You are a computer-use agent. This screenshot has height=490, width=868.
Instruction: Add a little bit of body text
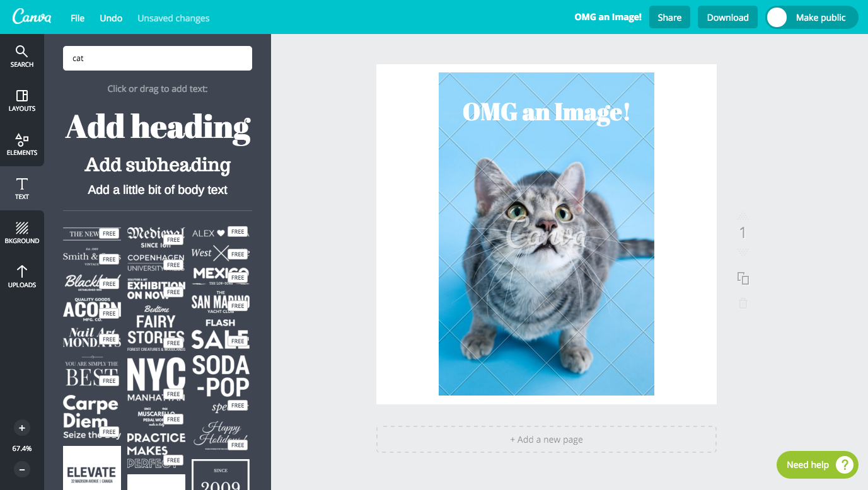tap(158, 190)
